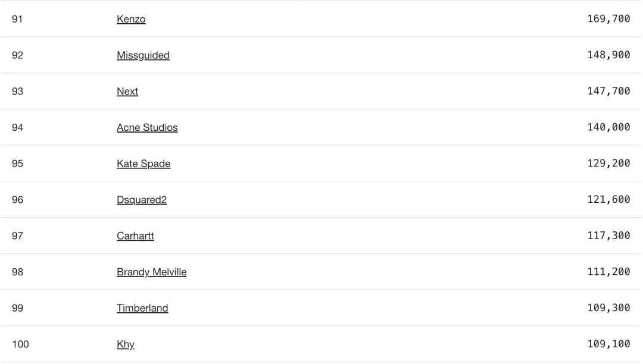Visit the Timberland brand link

(142, 308)
